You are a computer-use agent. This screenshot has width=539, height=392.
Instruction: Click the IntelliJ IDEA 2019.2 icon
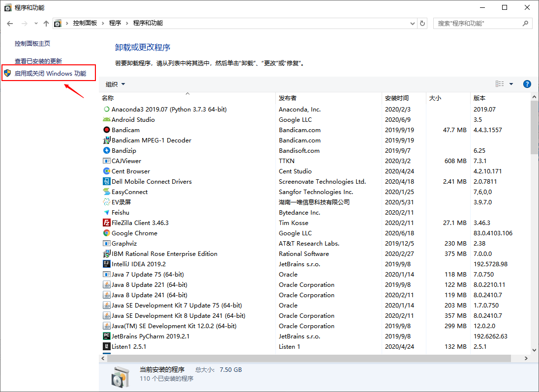pyautogui.click(x=107, y=264)
